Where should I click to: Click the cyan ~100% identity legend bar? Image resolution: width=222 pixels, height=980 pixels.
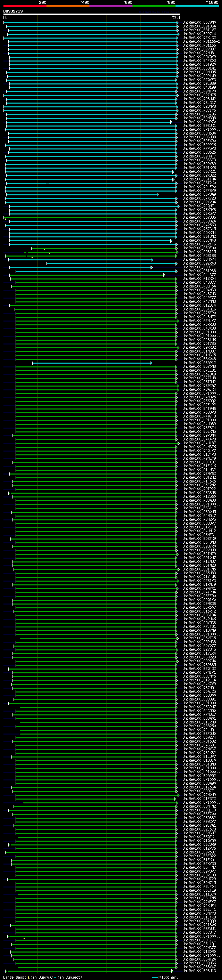coord(197,6)
